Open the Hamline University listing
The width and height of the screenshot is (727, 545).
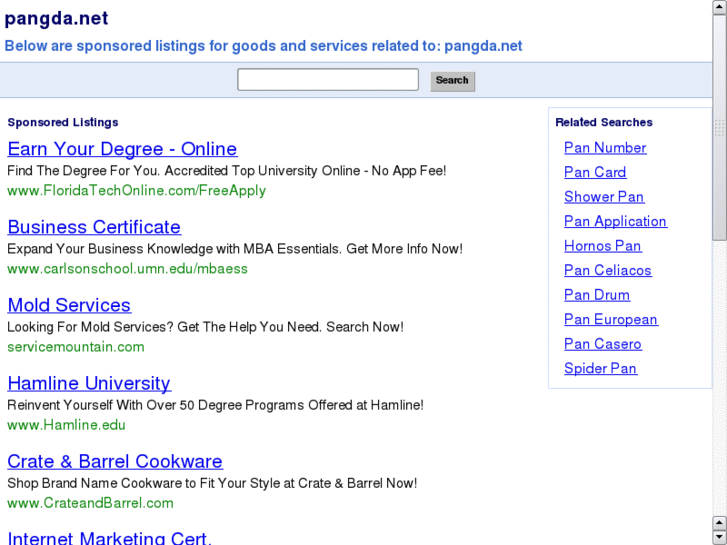coord(89,383)
